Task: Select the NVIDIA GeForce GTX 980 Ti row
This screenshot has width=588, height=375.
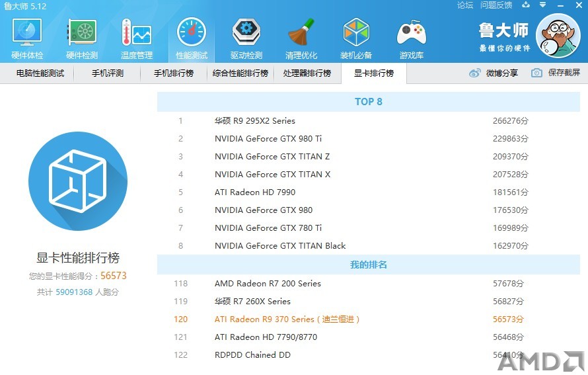Action: [x=369, y=138]
